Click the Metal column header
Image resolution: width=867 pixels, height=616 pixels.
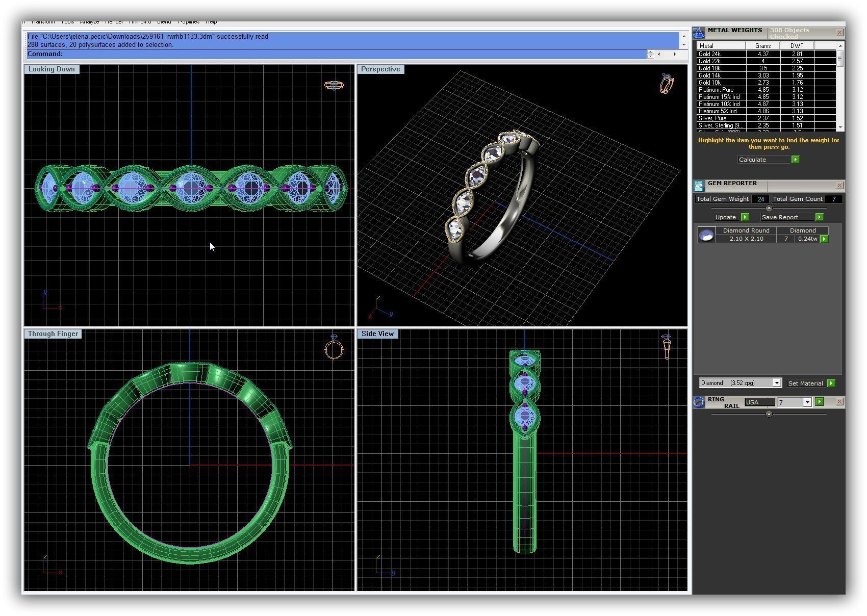(721, 46)
